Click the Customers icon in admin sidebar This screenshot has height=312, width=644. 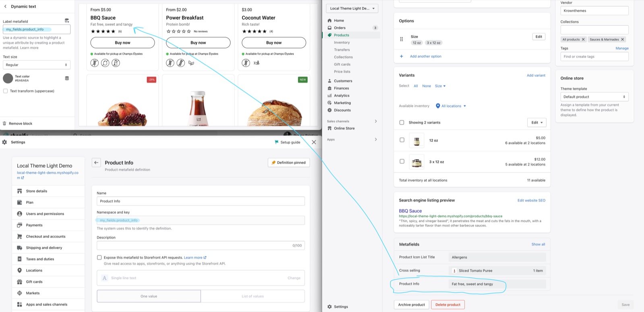coord(330,81)
